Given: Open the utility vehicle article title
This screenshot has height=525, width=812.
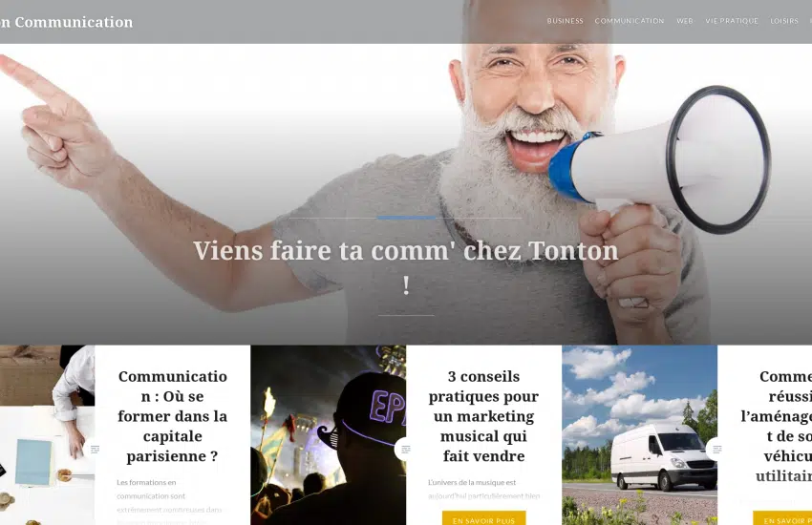Looking at the screenshot, I should pos(777,427).
